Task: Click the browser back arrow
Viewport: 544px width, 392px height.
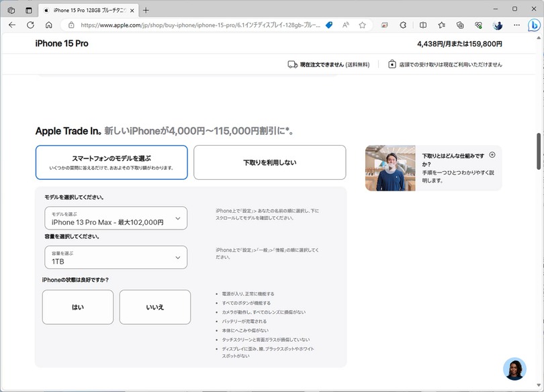Action: point(12,25)
